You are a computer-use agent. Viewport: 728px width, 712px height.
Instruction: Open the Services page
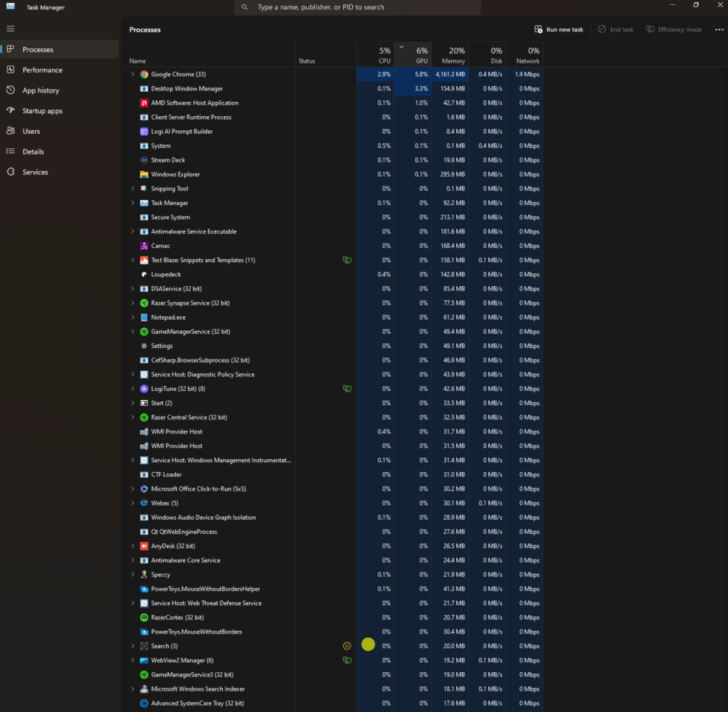pos(60,172)
